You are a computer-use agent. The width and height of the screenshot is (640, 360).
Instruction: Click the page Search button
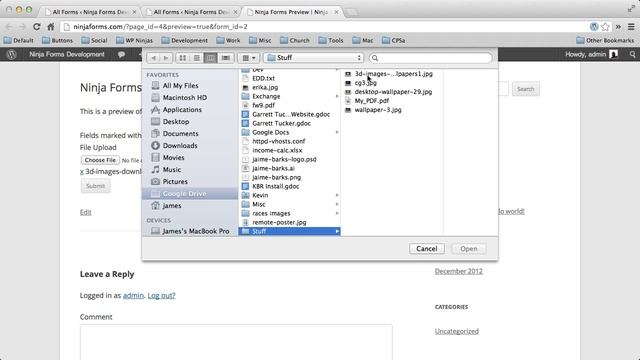coord(525,89)
